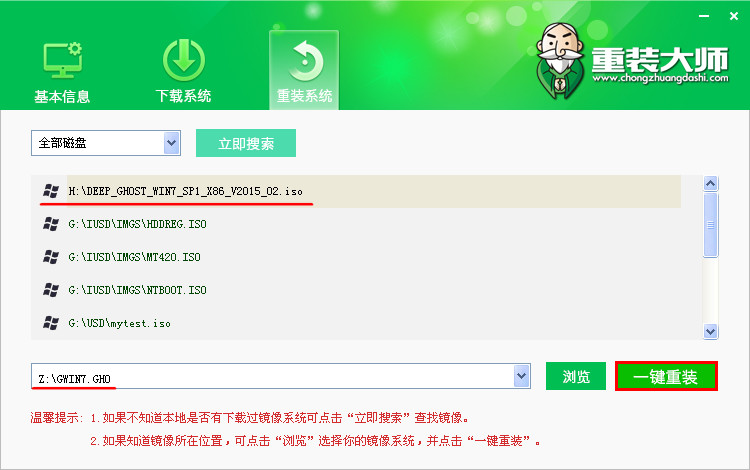
Task: Click the 浏览 browse button
Action: tap(576, 376)
